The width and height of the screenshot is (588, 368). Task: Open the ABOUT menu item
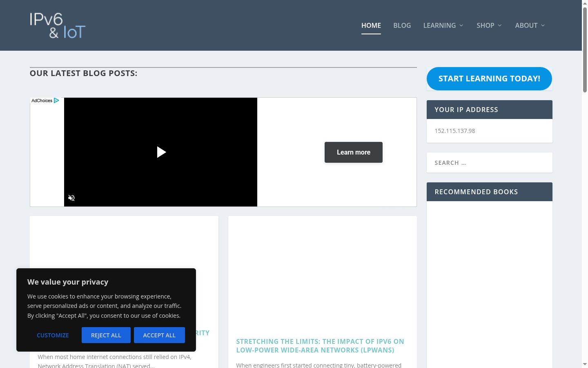[526, 25]
